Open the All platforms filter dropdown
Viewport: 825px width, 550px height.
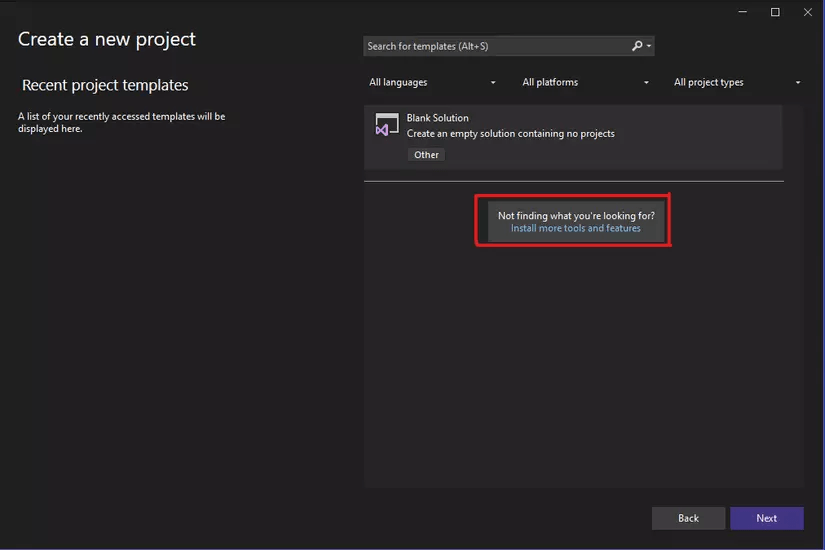(585, 82)
